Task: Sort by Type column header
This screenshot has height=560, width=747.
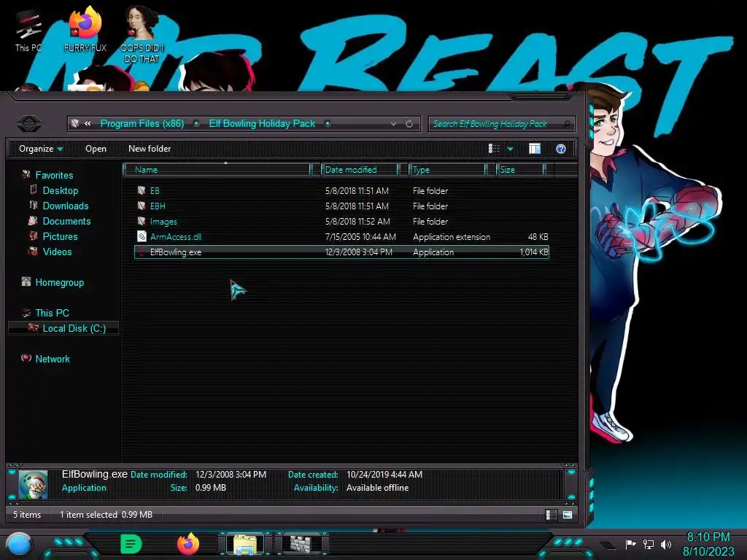Action: 447,169
